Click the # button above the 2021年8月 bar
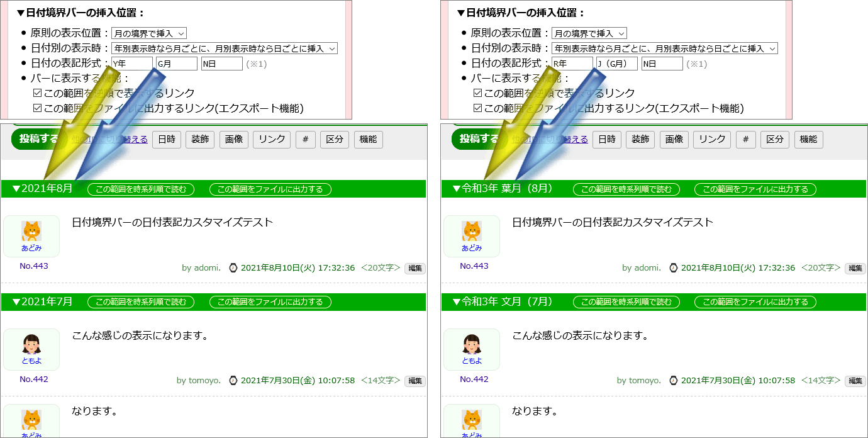868x438 pixels. 306,140
